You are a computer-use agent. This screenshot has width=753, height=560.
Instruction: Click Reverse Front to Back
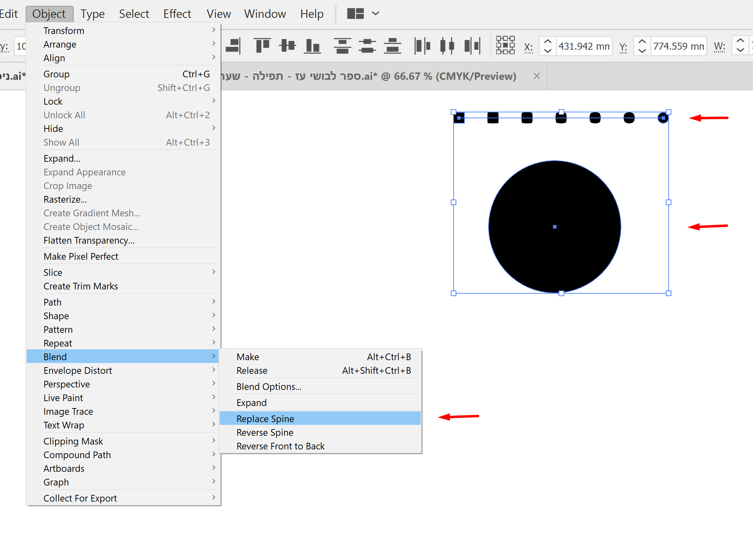tap(280, 446)
